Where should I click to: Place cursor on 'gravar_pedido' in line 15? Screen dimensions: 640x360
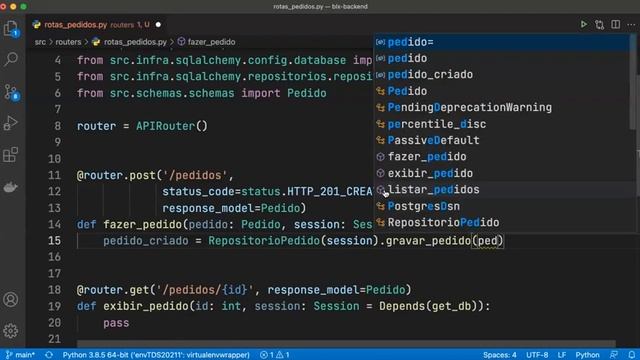click(428, 241)
